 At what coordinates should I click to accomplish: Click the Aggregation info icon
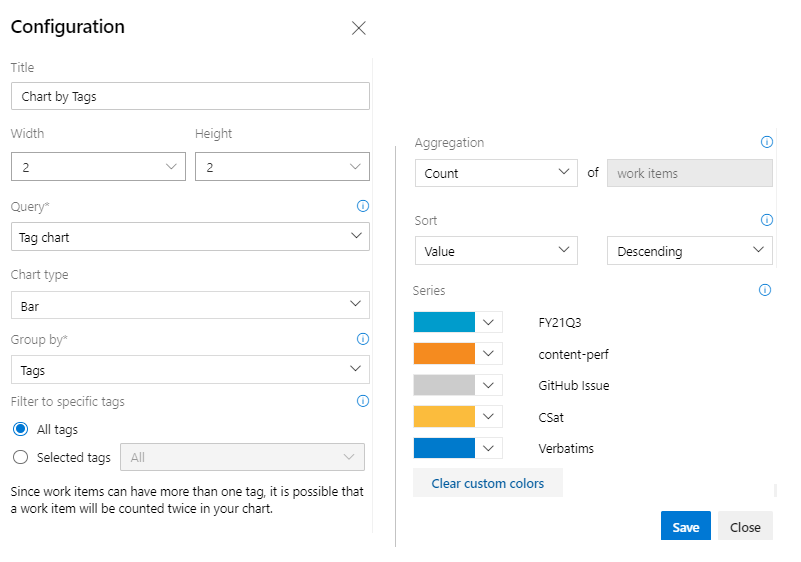tap(767, 142)
